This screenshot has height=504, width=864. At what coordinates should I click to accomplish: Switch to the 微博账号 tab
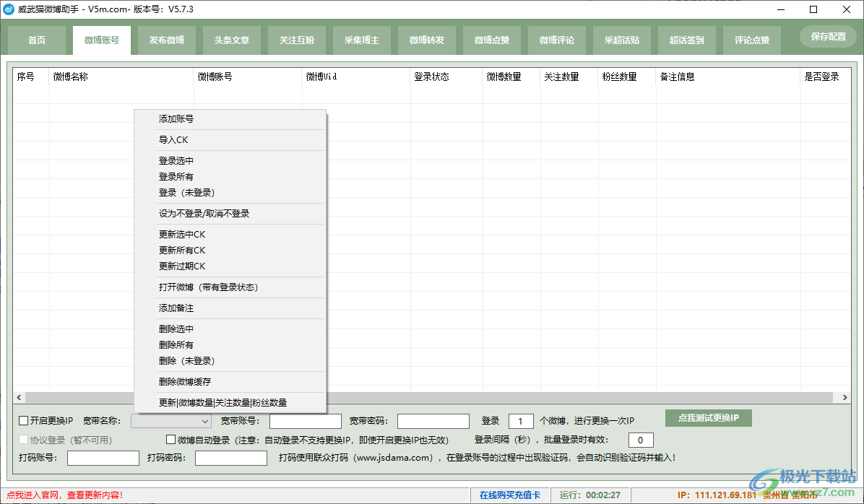[102, 40]
